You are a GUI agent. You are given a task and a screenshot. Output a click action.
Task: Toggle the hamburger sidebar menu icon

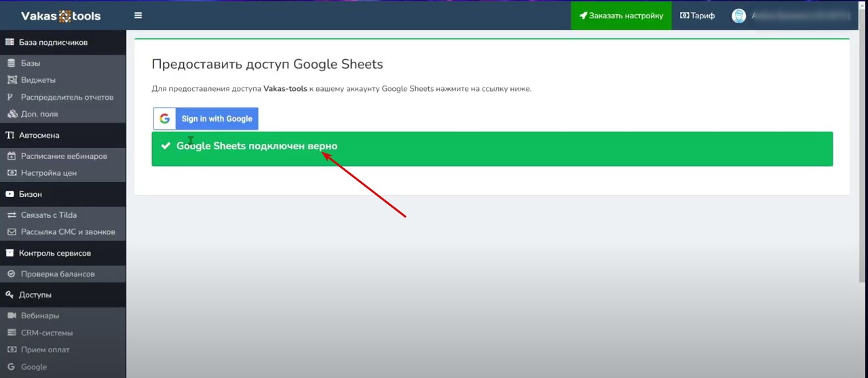coord(138,16)
